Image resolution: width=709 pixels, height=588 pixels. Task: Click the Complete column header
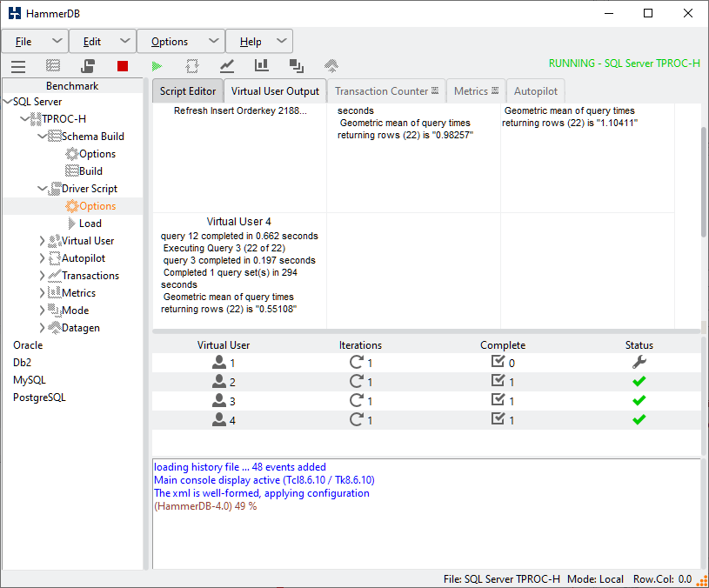tap(503, 345)
